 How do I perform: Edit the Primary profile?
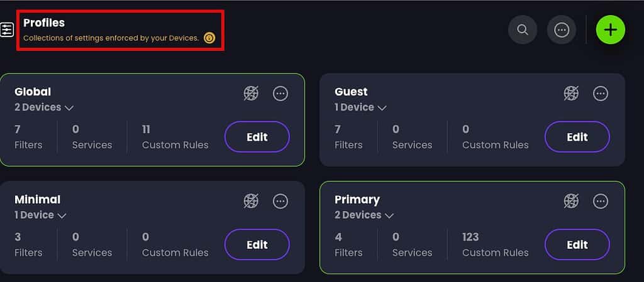[x=577, y=245]
